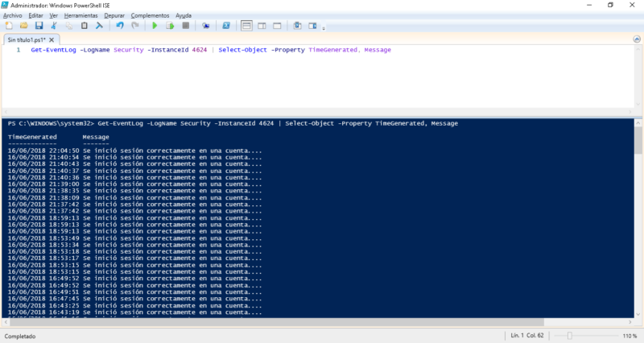Launch PowerShell.exe from the toolbar

pyautogui.click(x=227, y=26)
